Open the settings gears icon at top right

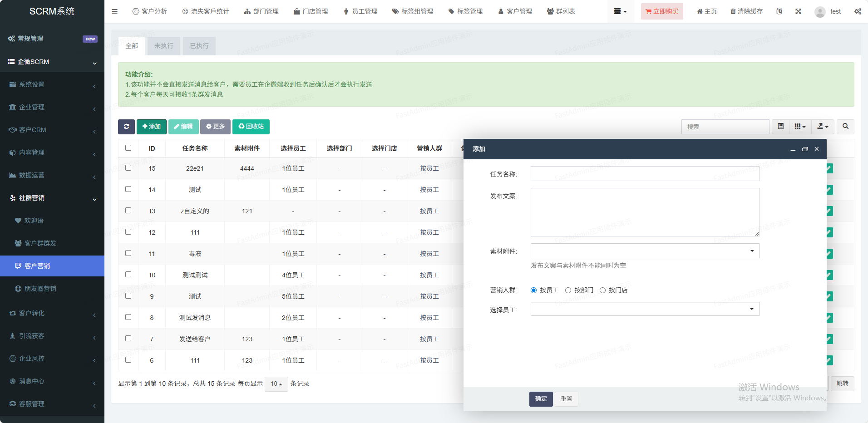[857, 11]
